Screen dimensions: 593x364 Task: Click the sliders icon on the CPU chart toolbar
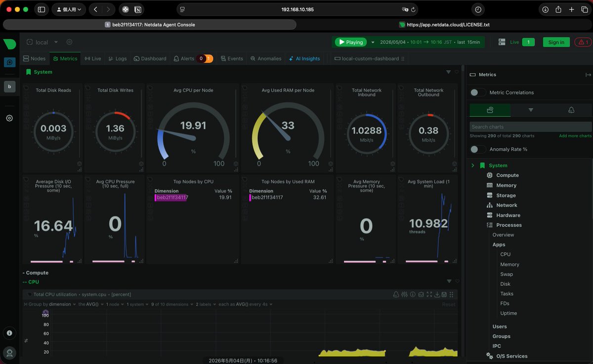[404, 294]
